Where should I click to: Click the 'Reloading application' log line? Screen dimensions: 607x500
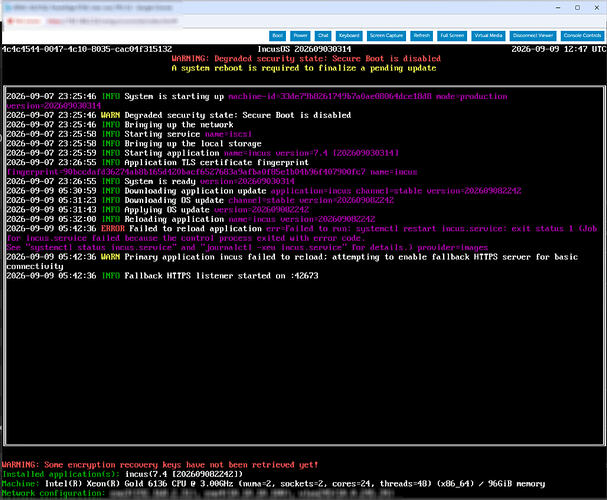click(190, 219)
